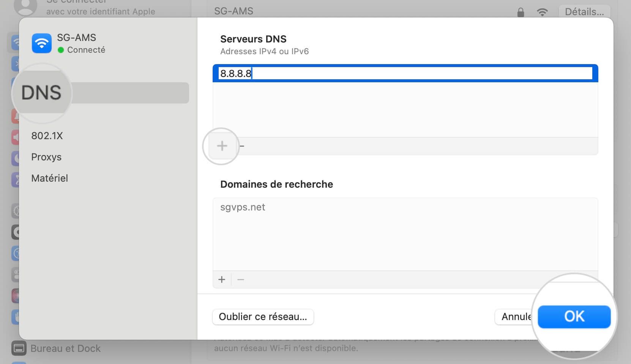The width and height of the screenshot is (631, 364).
Task: Click the SG-AMS Wi-Fi icon
Action: tap(42, 43)
